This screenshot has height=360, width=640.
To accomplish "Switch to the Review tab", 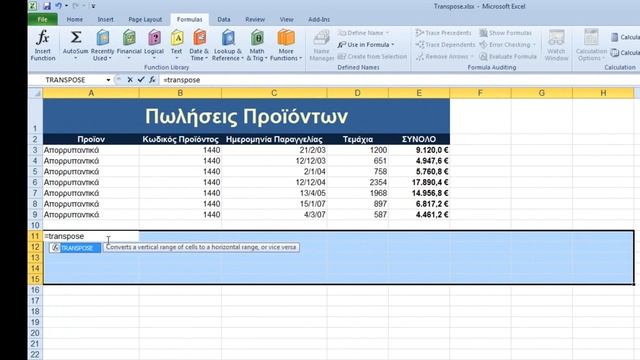I will point(255,19).
